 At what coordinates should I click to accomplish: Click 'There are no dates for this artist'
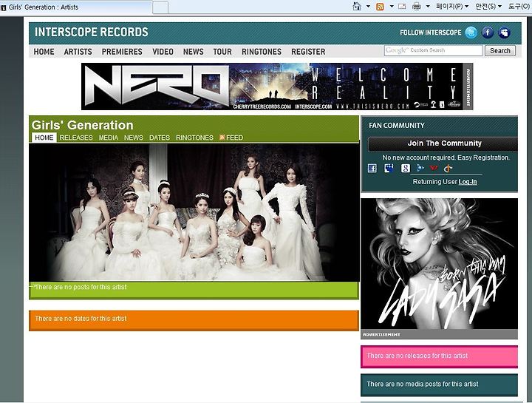tap(81, 319)
